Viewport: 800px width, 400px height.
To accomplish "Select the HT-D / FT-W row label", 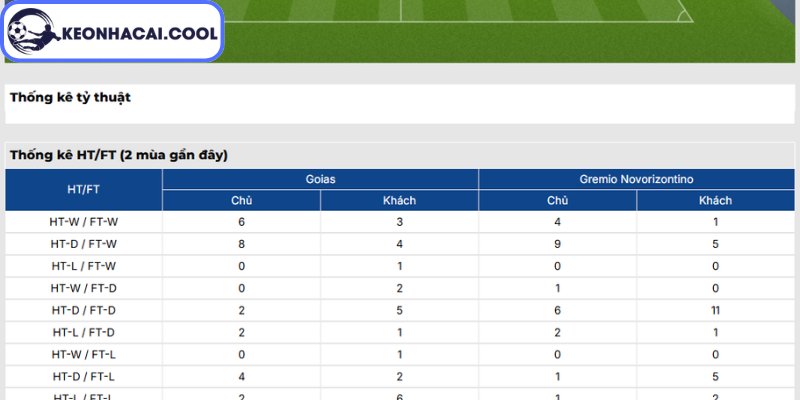I will tap(84, 244).
